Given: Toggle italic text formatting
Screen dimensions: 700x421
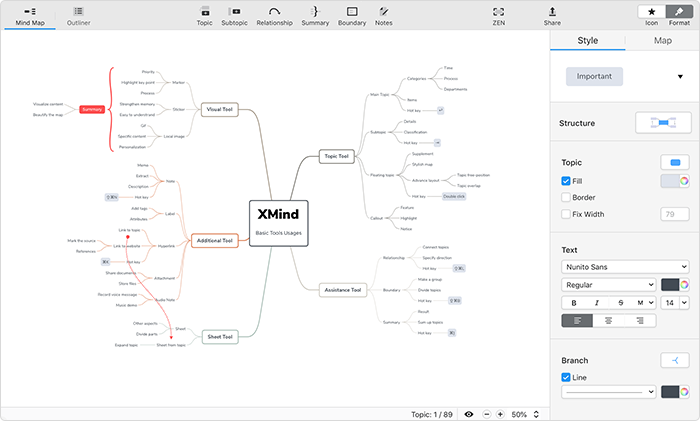Looking at the screenshot, I should (597, 303).
